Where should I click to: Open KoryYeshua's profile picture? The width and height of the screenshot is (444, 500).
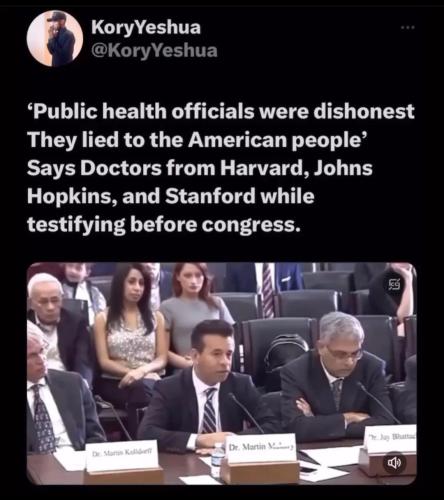55,38
